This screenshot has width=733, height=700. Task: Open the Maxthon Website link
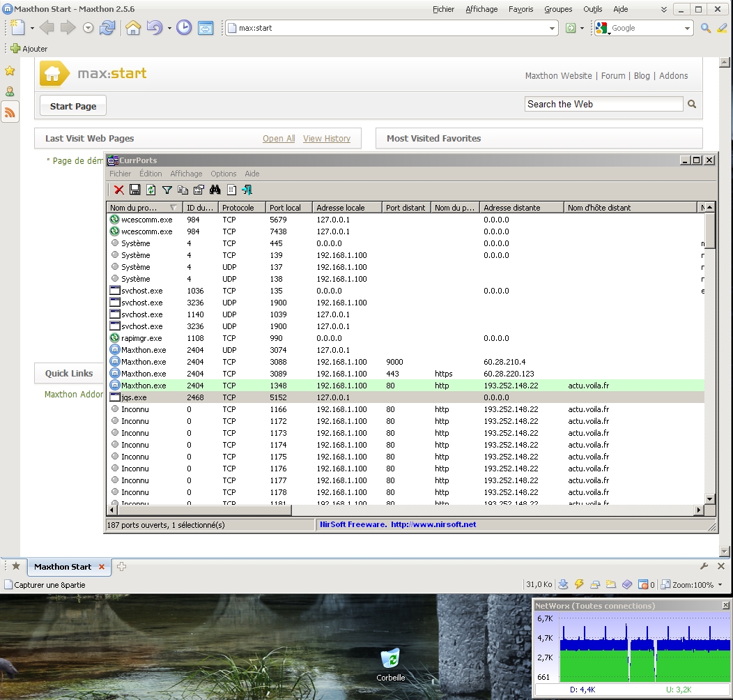pos(558,76)
